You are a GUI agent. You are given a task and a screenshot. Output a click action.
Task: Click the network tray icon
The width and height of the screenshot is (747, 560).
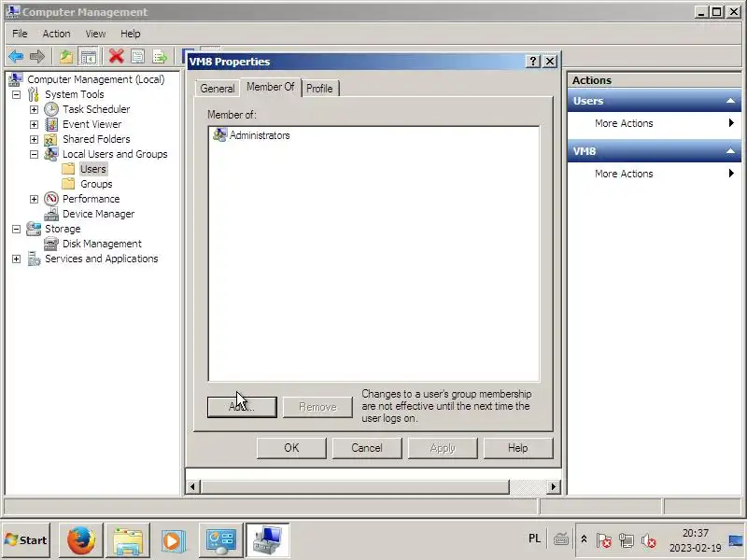click(626, 540)
